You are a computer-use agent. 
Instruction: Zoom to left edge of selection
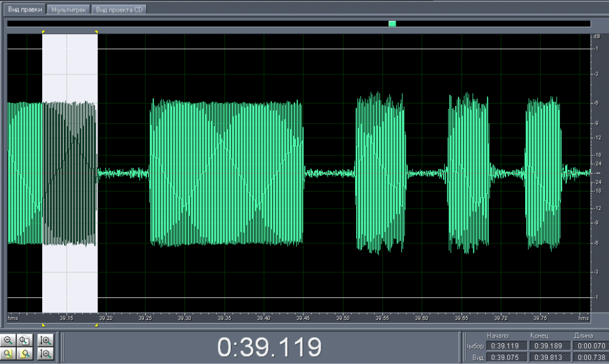pos(9,354)
